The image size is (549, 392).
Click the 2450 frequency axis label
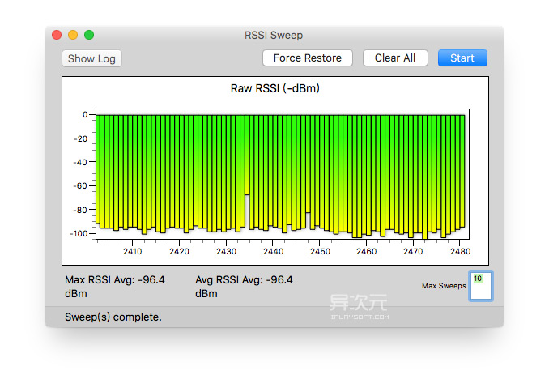click(x=320, y=252)
